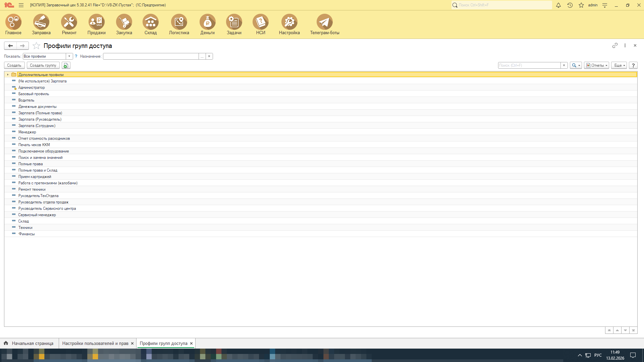The image size is (644, 362).
Task: Open the Логистика section icon
Action: [x=179, y=22]
